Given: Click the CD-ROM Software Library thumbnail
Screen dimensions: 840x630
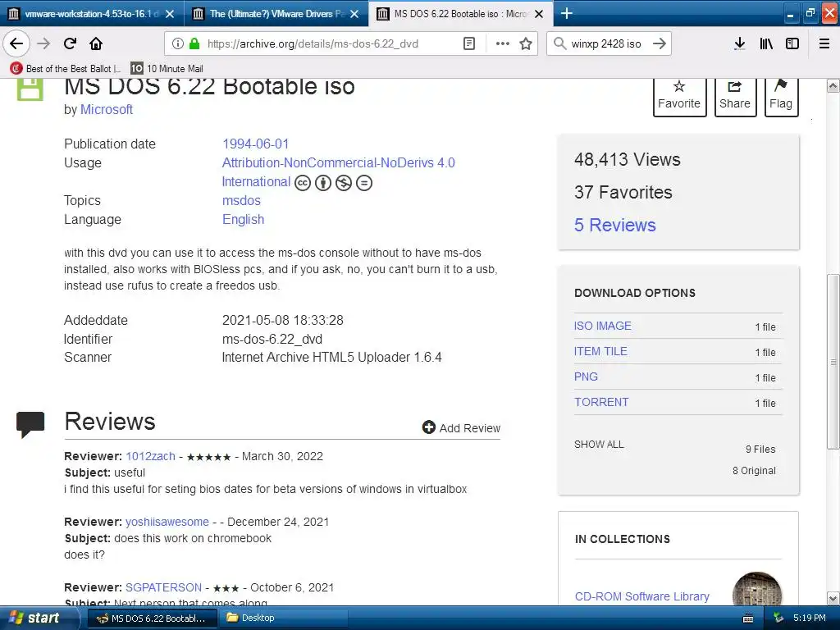Looking at the screenshot, I should coord(757,589).
